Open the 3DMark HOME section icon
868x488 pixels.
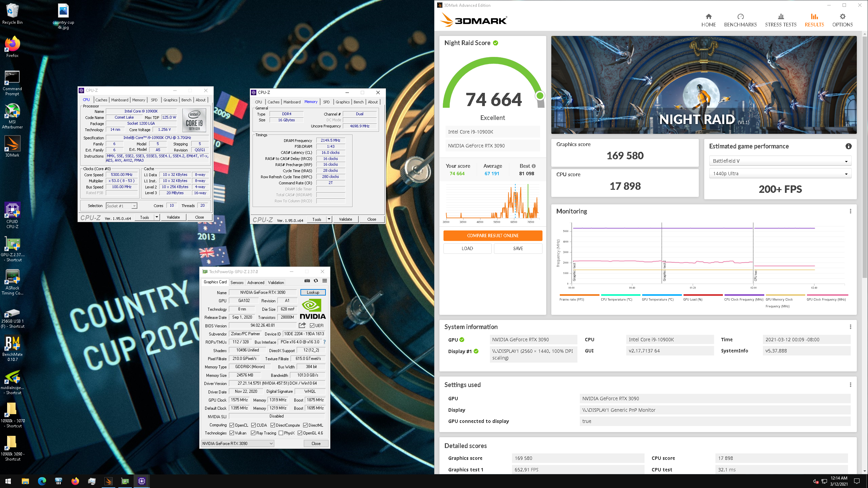tap(708, 17)
